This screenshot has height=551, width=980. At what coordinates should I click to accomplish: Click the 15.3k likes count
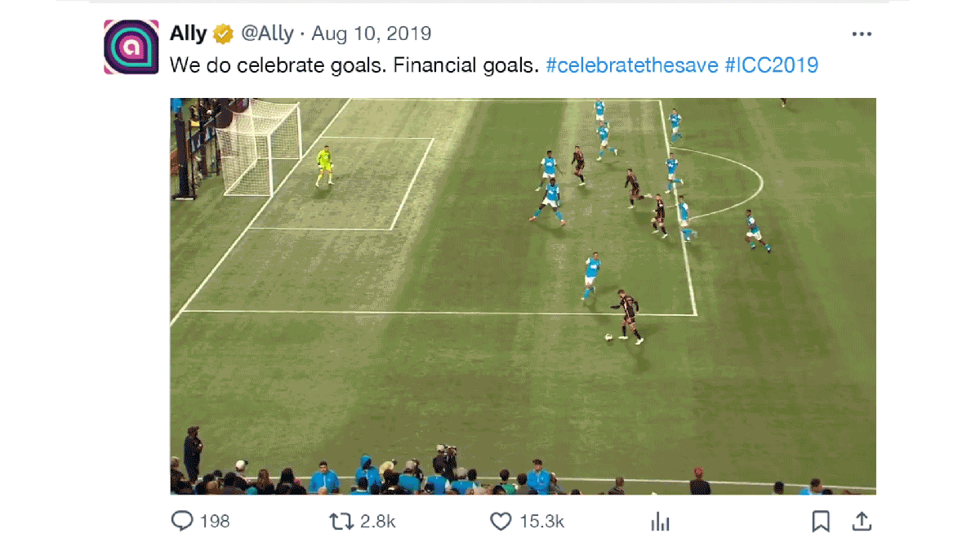pos(541,521)
